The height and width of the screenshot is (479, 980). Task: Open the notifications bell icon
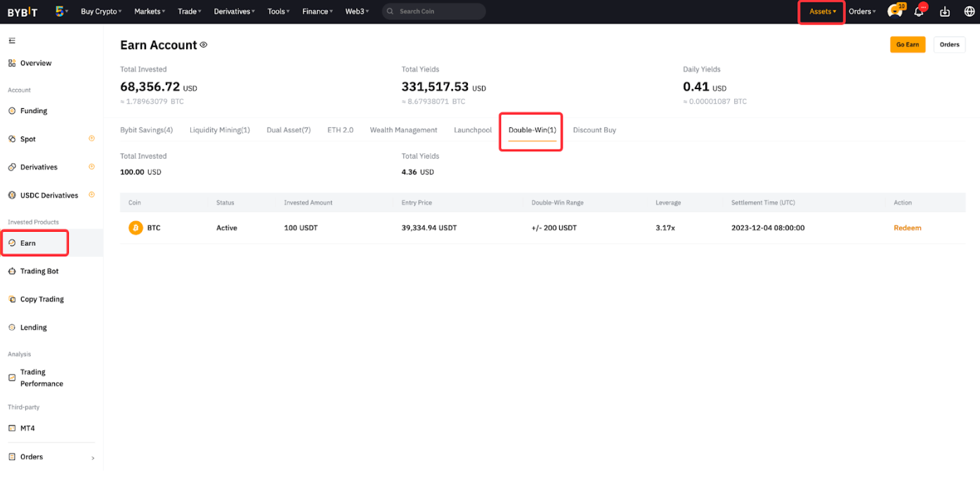tap(919, 11)
